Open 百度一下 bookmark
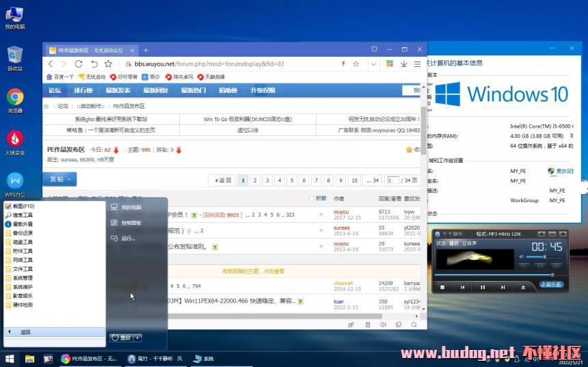This screenshot has height=367, width=588. tap(60, 77)
